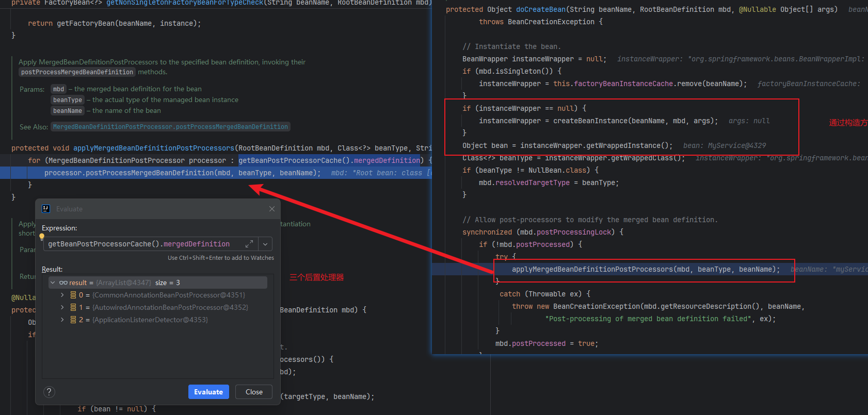Click the highlighted processor.postProcessMergedBeanDefinition line

point(215,173)
